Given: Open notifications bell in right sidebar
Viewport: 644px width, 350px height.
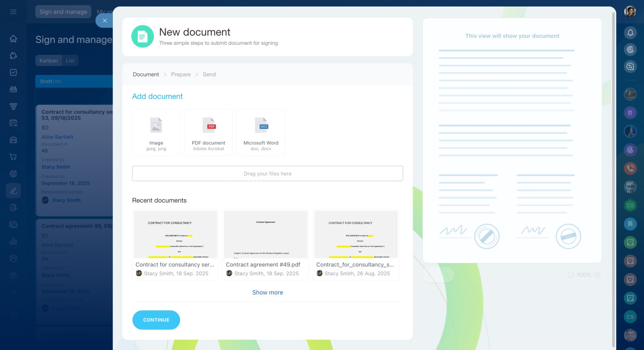Looking at the screenshot, I should click(630, 33).
